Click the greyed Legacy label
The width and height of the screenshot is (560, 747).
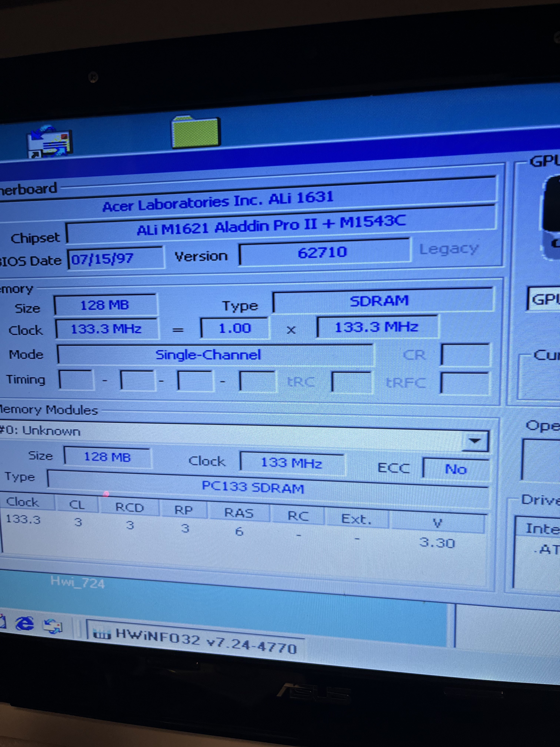click(x=449, y=249)
